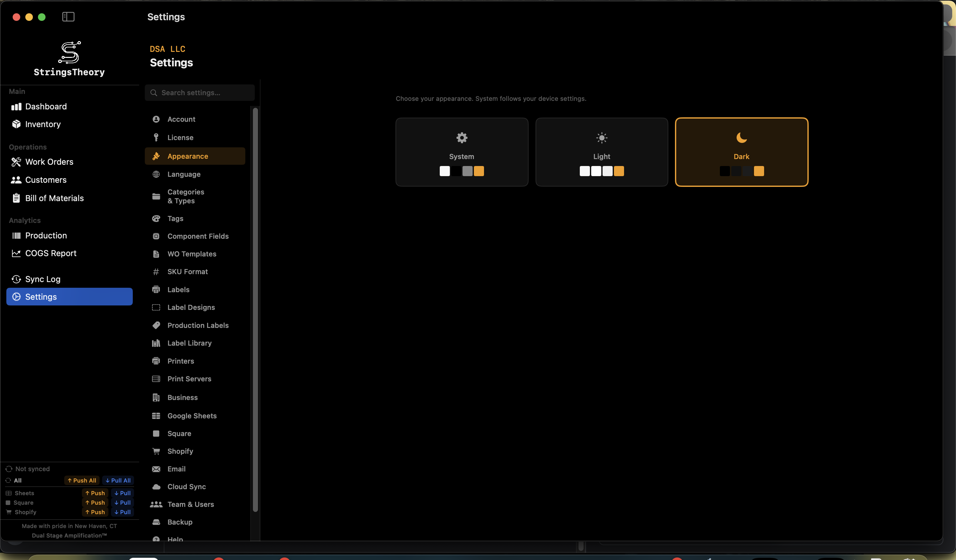Open the Sync Log
The width and height of the screenshot is (956, 560).
[42, 279]
